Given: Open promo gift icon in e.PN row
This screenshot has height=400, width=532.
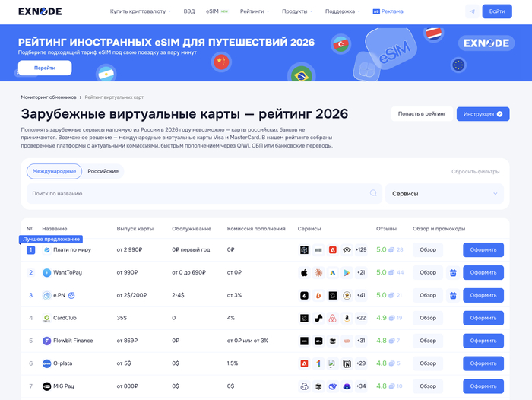Looking at the screenshot, I should click(x=453, y=295).
